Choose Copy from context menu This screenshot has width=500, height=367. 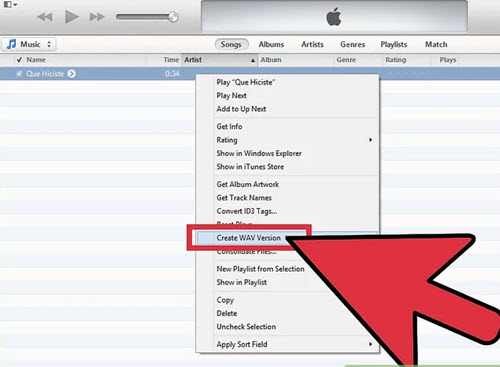point(225,300)
